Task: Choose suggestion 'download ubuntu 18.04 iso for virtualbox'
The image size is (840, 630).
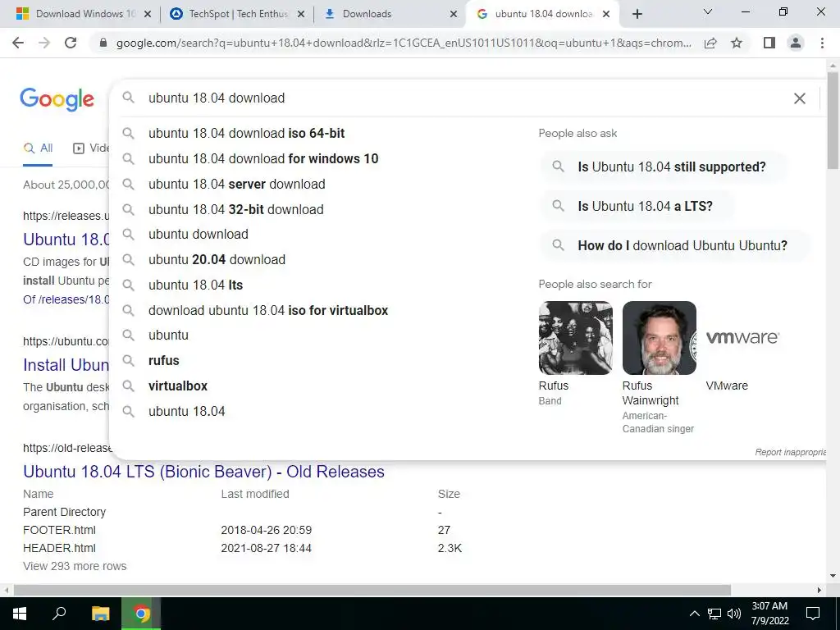Action: point(268,310)
